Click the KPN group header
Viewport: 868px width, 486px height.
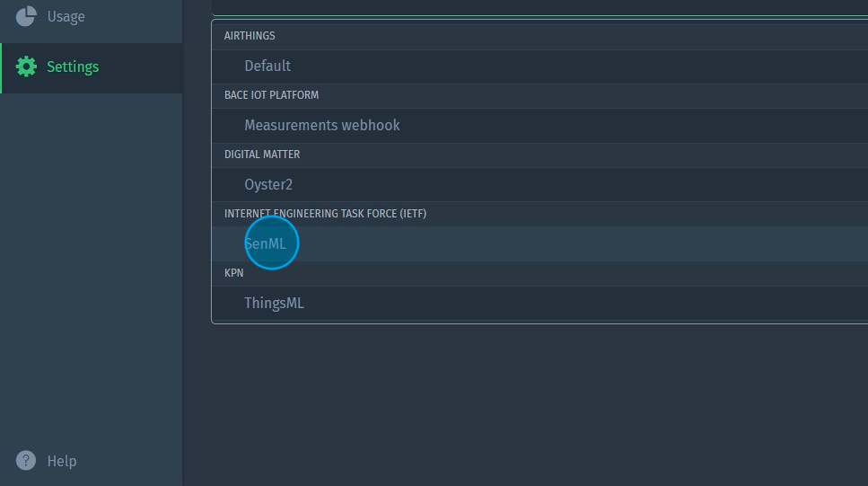point(234,273)
